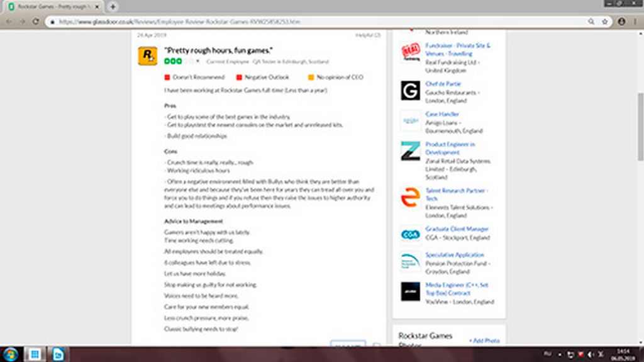Click the Pension Protection Fund logo
The width and height of the screenshot is (644, 362).
click(x=410, y=261)
